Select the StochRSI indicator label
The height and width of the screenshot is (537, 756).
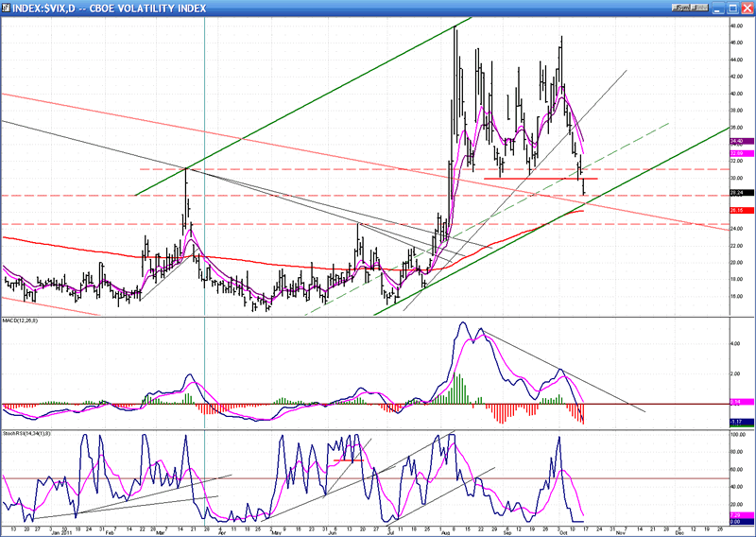[28, 433]
